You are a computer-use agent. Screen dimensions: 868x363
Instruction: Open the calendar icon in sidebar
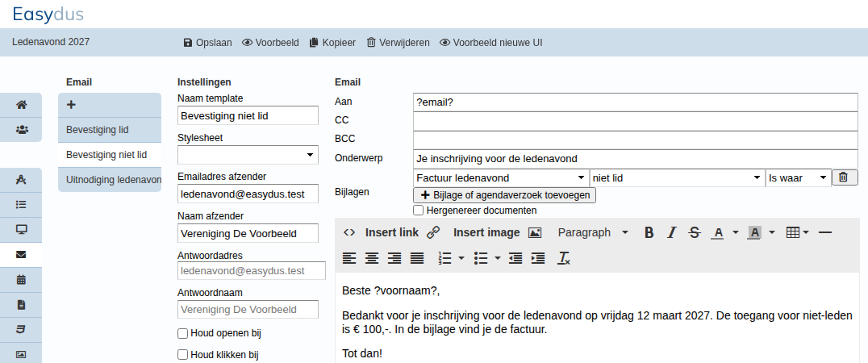(x=21, y=279)
